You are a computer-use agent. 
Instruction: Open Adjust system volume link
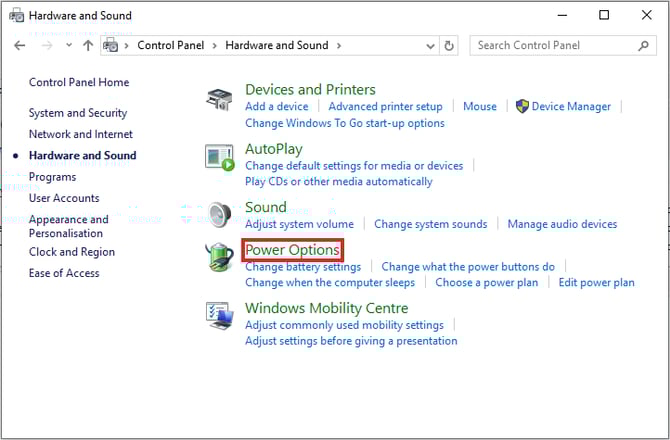[299, 224]
